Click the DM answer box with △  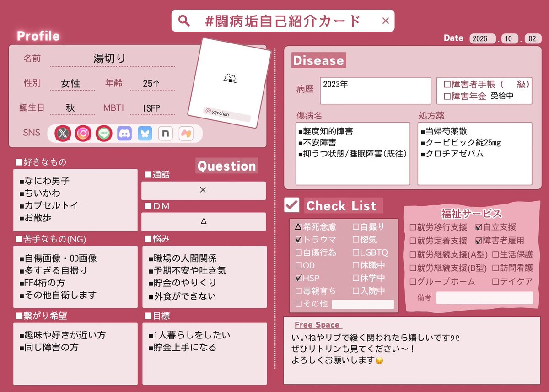pos(203,221)
